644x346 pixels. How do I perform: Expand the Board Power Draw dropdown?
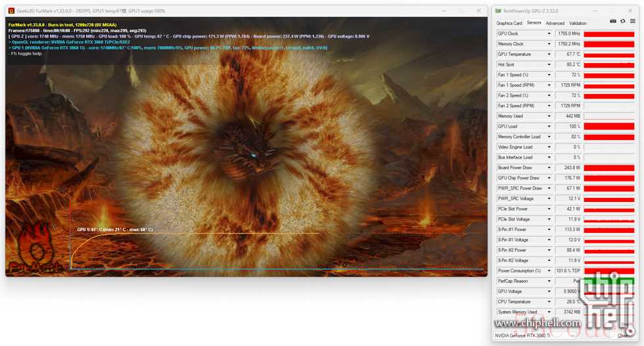click(549, 168)
